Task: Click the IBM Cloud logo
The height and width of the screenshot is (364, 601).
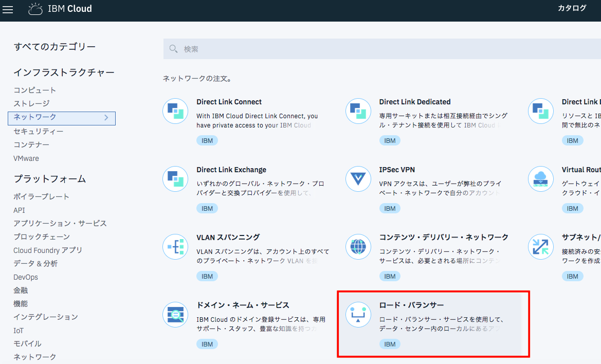Action: click(60, 9)
